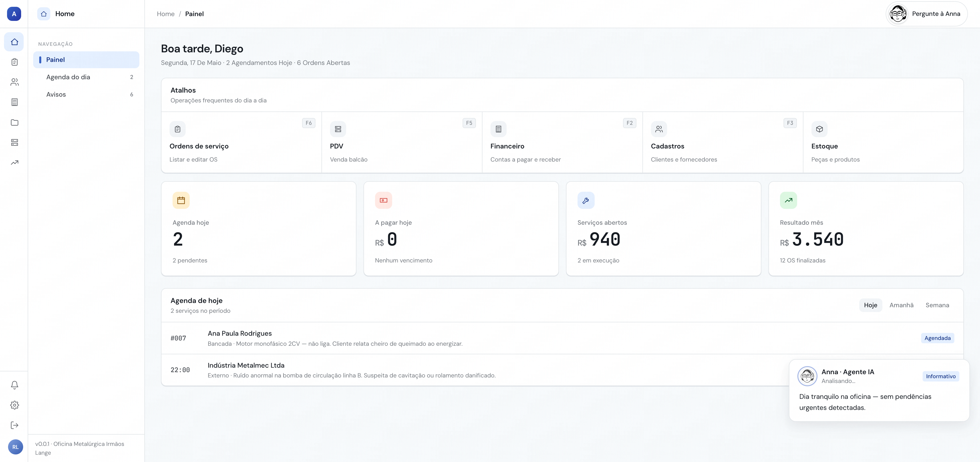This screenshot has width=980, height=462.
Task: Open Indústria Metalmec Ltda agenda row
Action: [x=562, y=370]
